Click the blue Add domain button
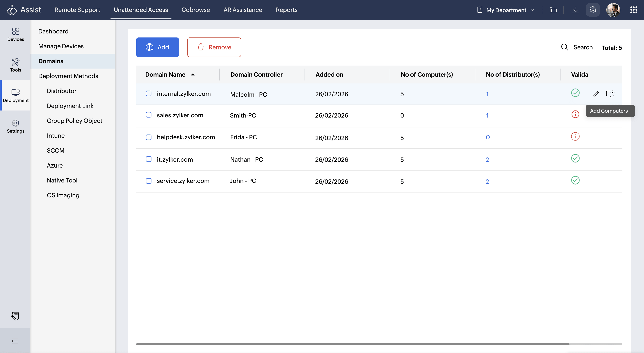The image size is (644, 353). 157,47
